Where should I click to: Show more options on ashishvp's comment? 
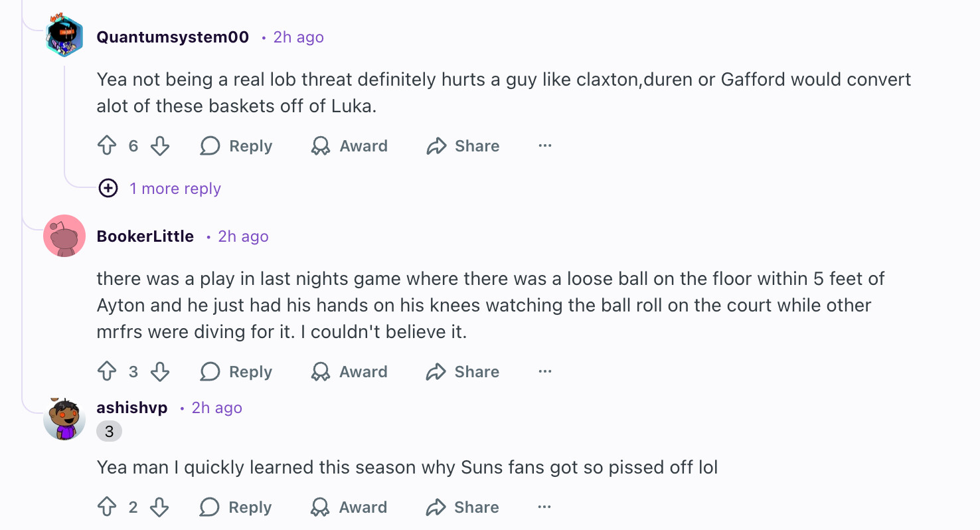point(544,507)
